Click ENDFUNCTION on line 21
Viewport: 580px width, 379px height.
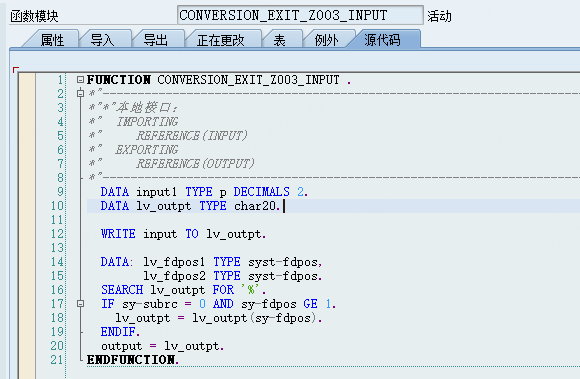pos(131,360)
